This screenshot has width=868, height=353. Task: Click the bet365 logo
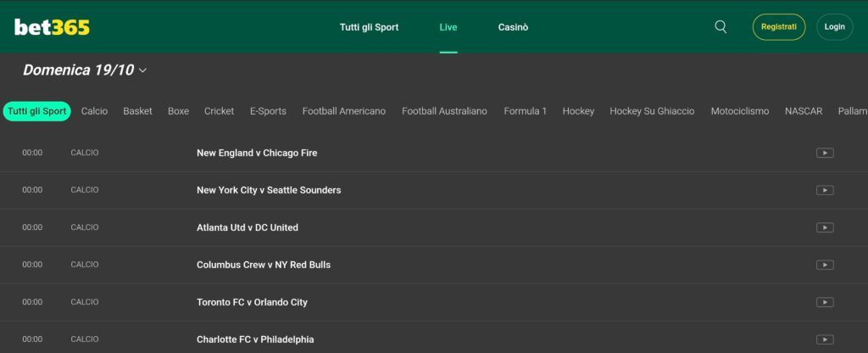(x=52, y=27)
